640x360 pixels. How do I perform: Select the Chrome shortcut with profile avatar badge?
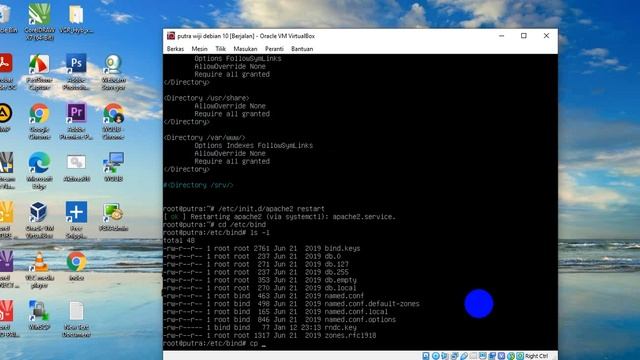pyautogui.click(x=113, y=121)
